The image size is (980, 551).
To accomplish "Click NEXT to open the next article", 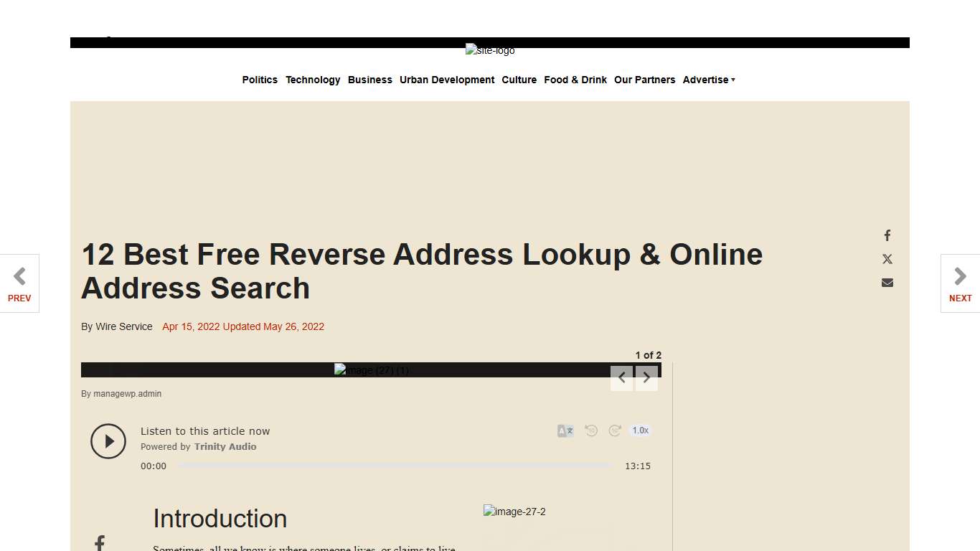I will 960,283.
